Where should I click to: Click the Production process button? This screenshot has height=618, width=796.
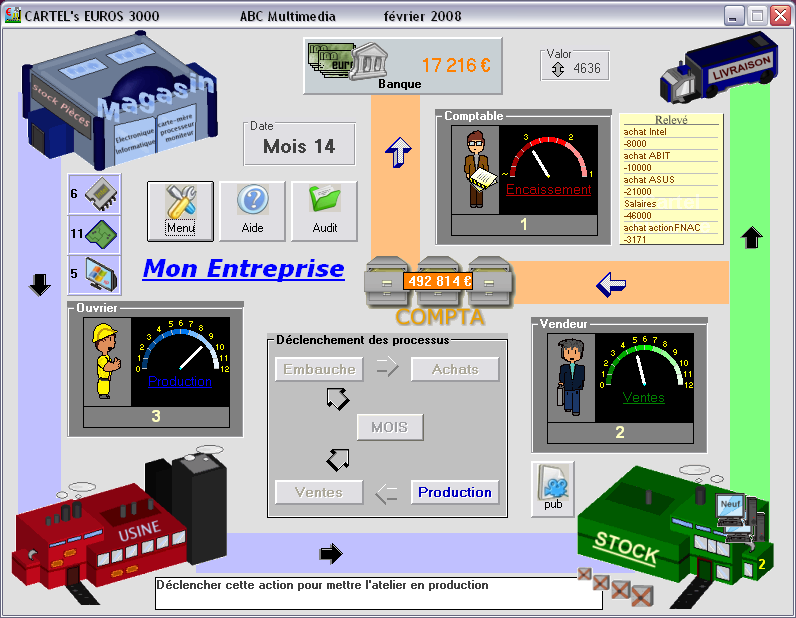coord(454,492)
